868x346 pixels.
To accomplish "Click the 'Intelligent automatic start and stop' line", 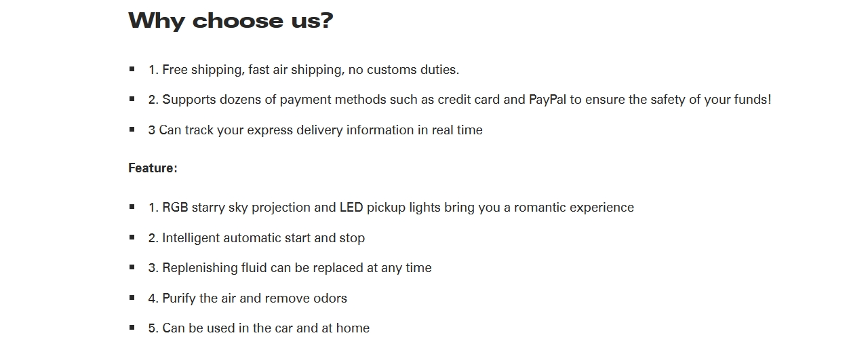I will coord(256,238).
